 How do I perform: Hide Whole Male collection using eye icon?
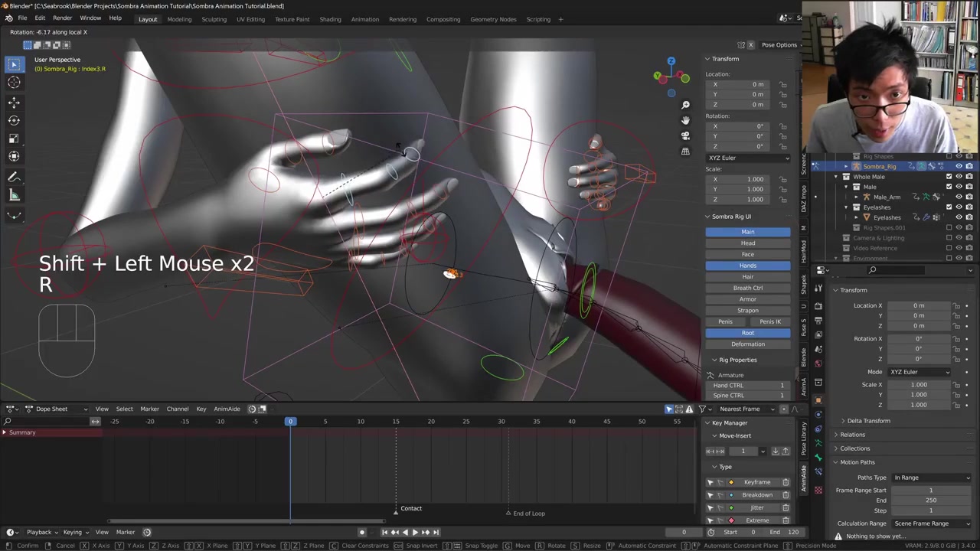point(959,177)
